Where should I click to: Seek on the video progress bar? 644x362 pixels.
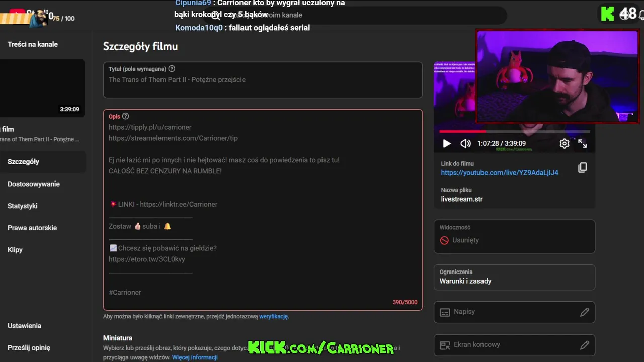pos(514,131)
